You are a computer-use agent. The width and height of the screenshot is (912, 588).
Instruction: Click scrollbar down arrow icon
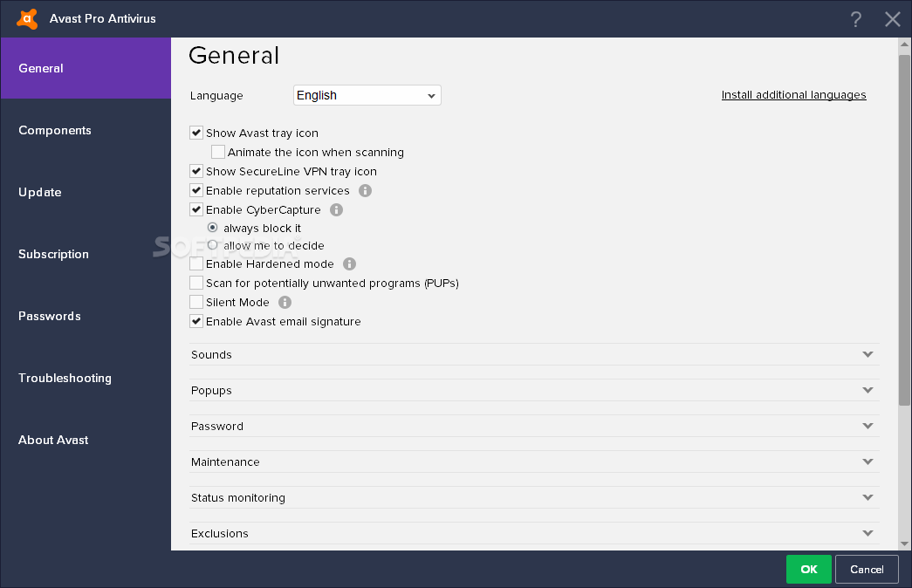tap(904, 544)
